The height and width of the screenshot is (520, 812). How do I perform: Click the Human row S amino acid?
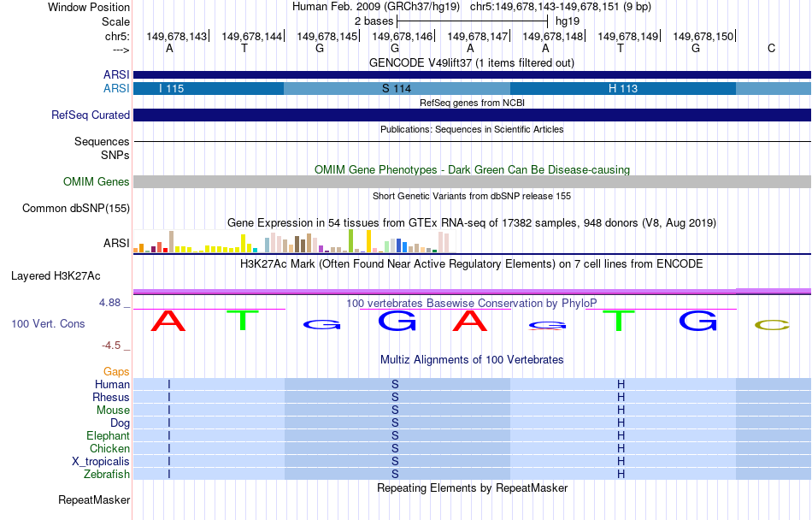pos(395,384)
